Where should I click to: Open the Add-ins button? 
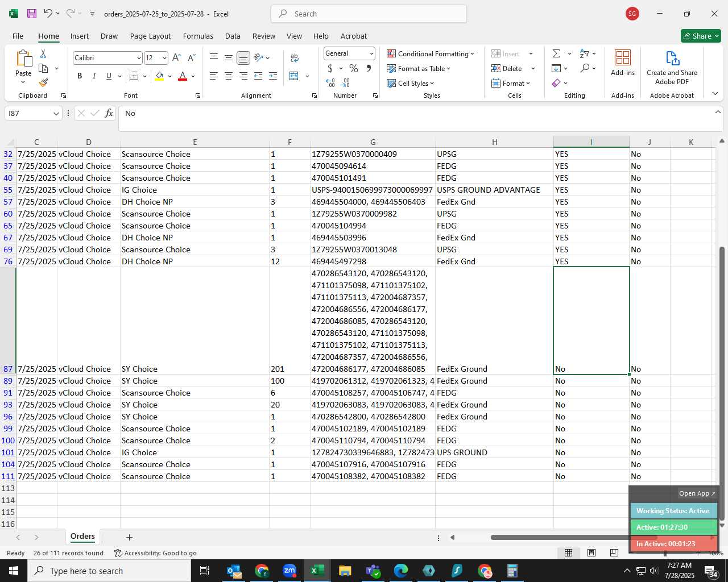pyautogui.click(x=623, y=63)
